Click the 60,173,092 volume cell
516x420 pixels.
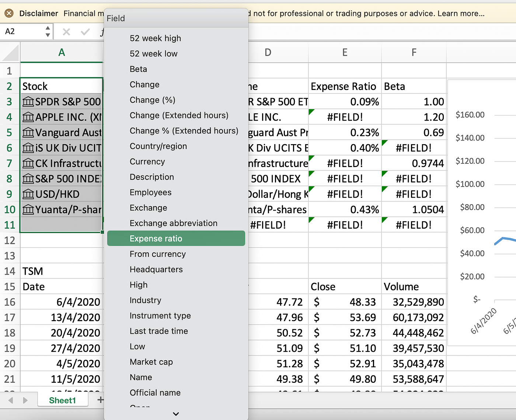(x=414, y=317)
